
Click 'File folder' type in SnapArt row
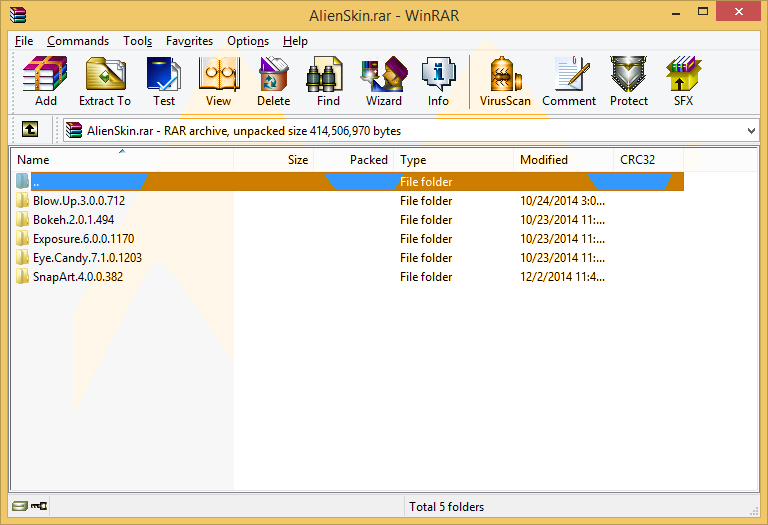(426, 277)
